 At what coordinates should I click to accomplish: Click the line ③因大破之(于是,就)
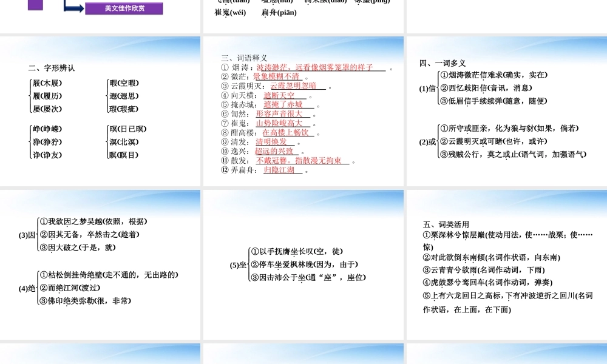(x=78, y=247)
